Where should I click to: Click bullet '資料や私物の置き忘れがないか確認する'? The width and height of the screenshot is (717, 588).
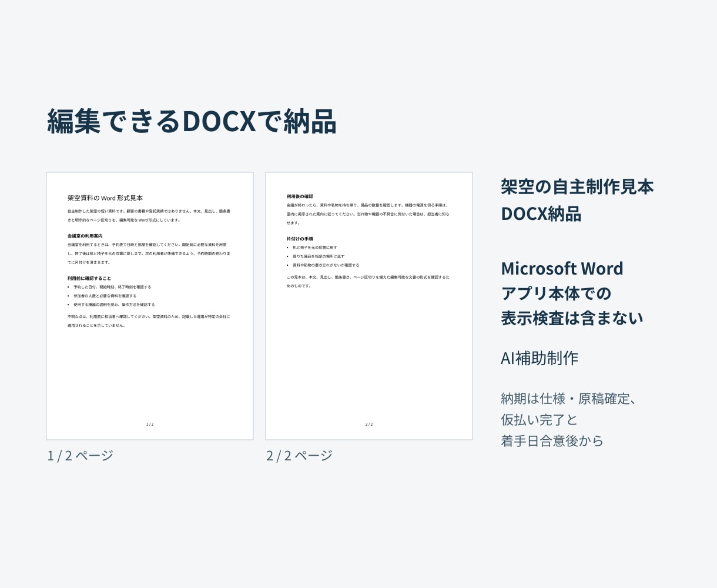pyautogui.click(x=326, y=265)
